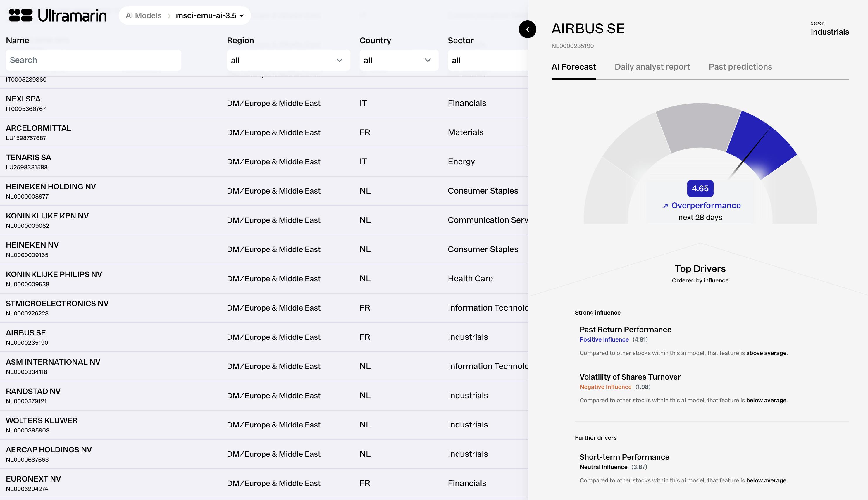This screenshot has width=868, height=500.
Task: Select the ASM INTERNATIONAL NV row
Action: (x=264, y=366)
